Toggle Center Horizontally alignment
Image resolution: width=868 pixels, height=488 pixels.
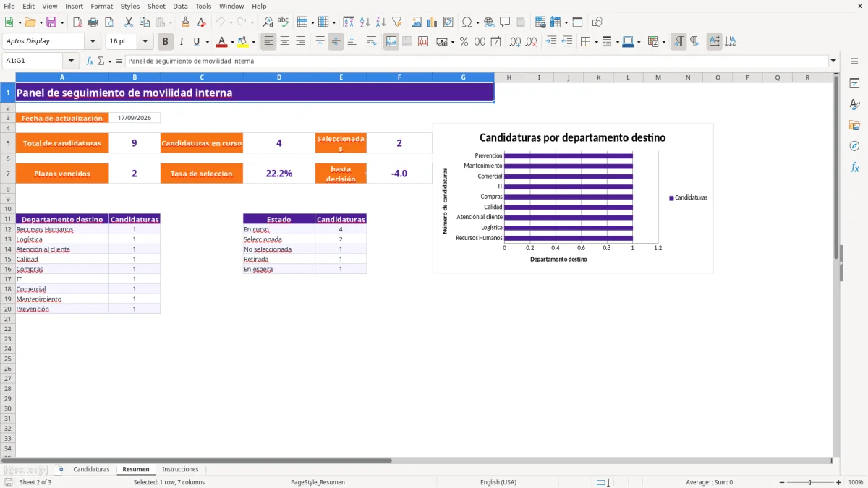[x=284, y=42]
